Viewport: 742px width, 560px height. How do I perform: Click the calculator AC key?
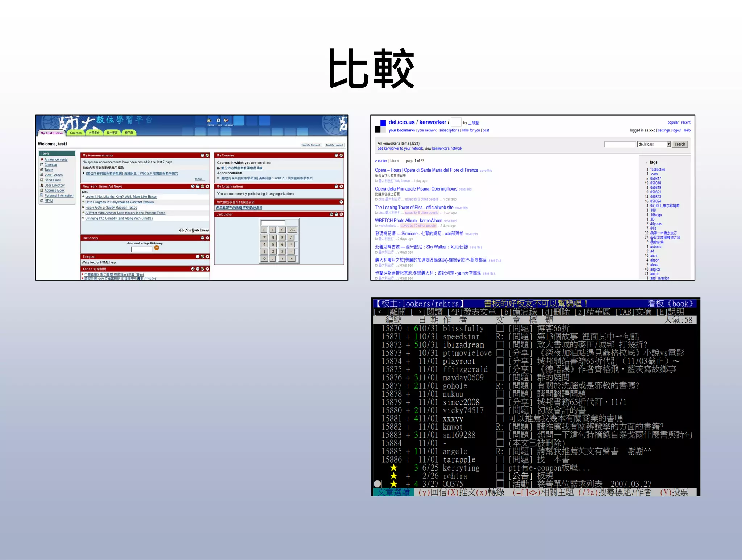coord(292,230)
